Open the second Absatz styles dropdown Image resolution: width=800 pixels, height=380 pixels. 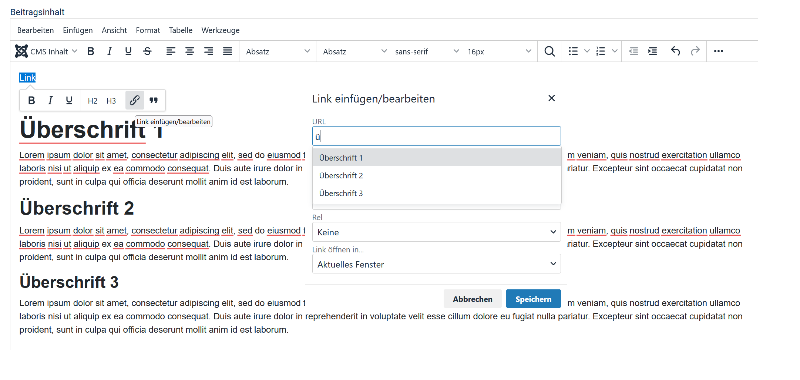tap(355, 51)
